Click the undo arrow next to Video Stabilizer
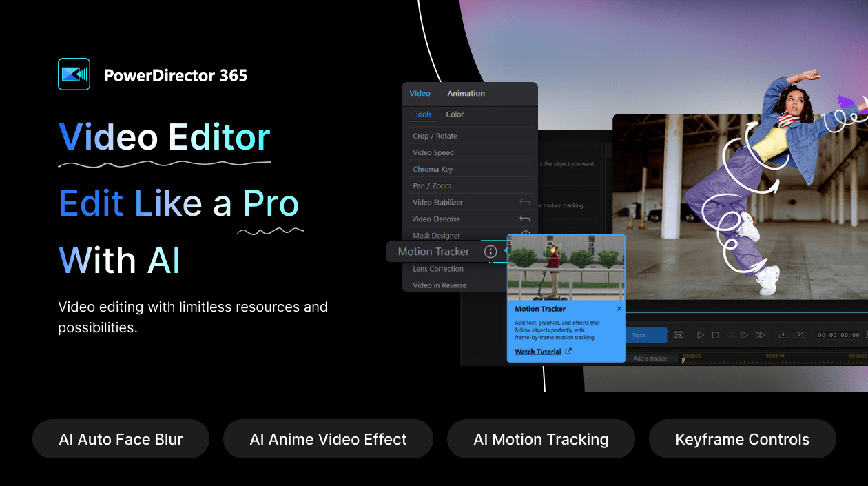 tap(524, 202)
